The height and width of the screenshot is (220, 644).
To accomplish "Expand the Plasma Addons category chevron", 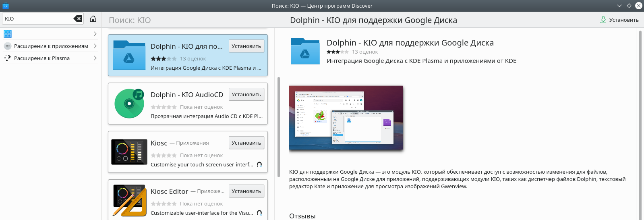I will (x=95, y=58).
